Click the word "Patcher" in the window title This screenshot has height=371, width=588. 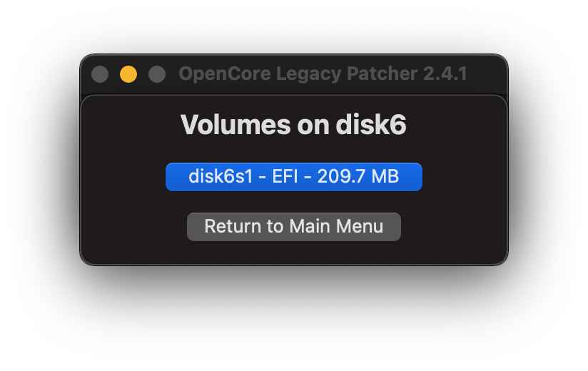pyautogui.click(x=382, y=73)
